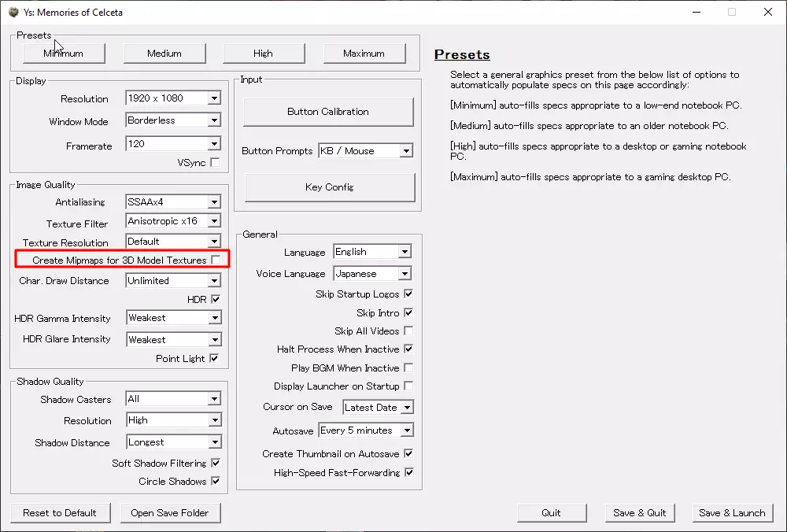Toggle Create Thumbnail on Autosave checkbox
The width and height of the screenshot is (787, 532).
pos(408,453)
